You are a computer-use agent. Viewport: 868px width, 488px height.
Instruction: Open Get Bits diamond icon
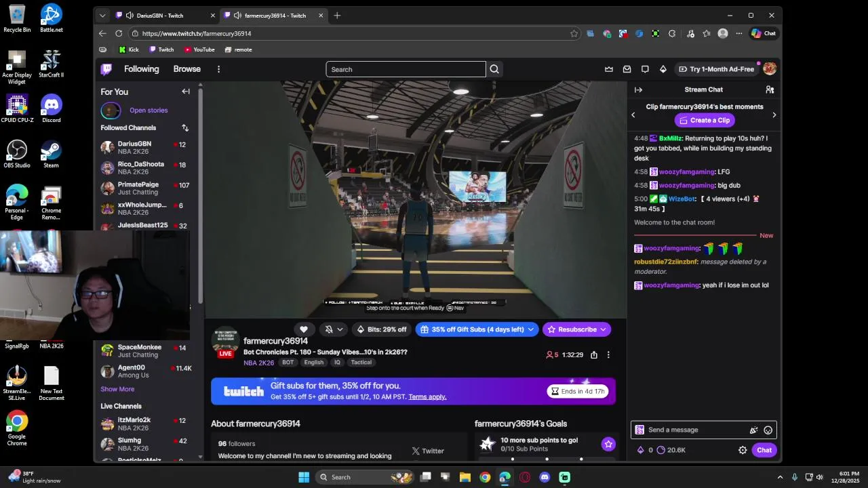point(663,69)
